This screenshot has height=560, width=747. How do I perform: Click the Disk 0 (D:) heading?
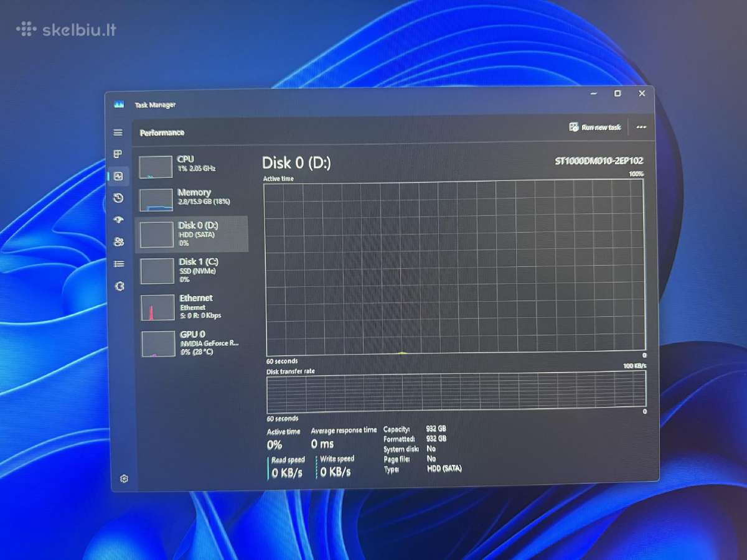click(296, 163)
